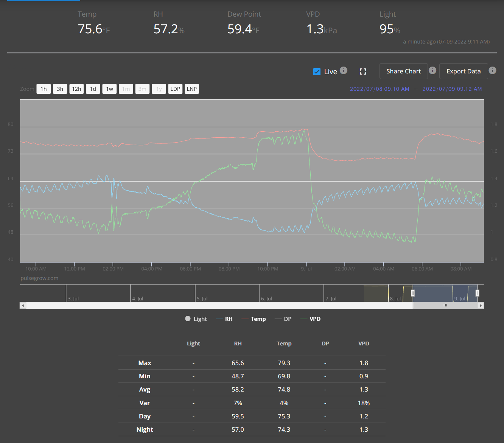This screenshot has width=504, height=443.
Task: Set zoom to 12h
Action: pyautogui.click(x=76, y=89)
